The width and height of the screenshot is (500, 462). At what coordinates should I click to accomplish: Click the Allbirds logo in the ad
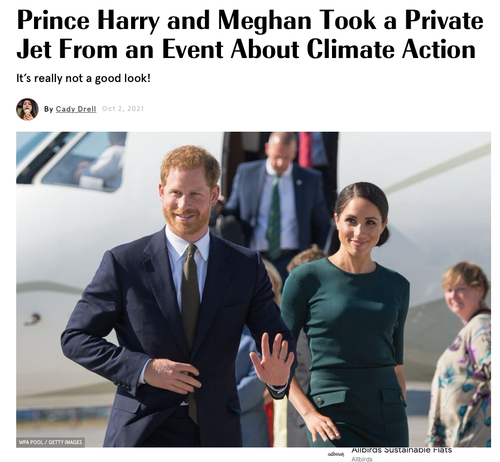[333, 455]
